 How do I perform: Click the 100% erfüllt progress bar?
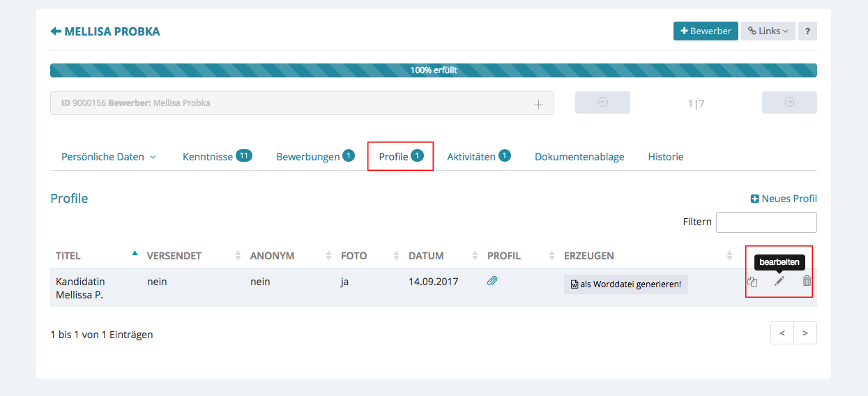pos(433,70)
